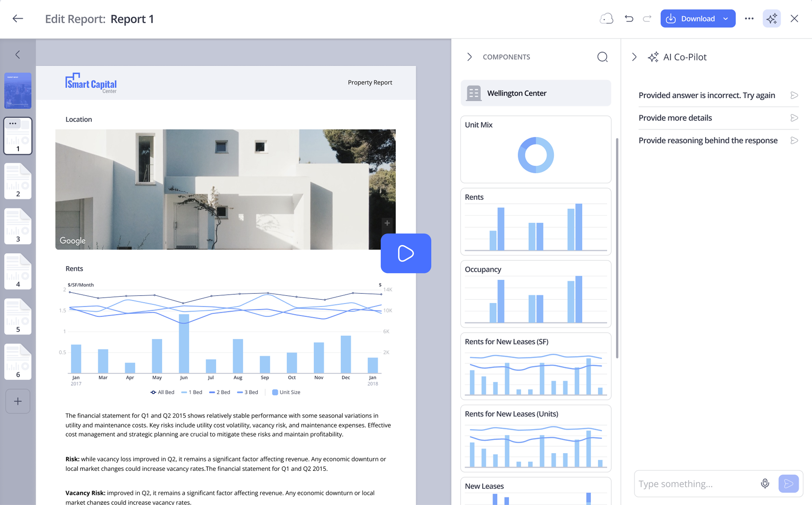
Task: Click the Risk paragraph text
Action: click(226, 463)
